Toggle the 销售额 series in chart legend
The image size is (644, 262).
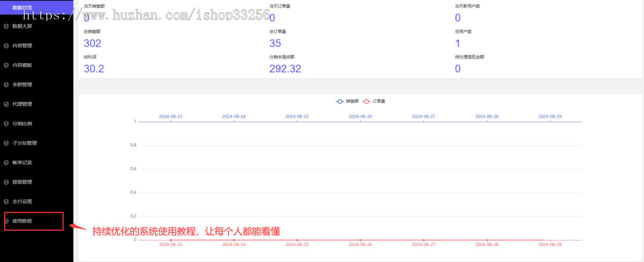[347, 101]
